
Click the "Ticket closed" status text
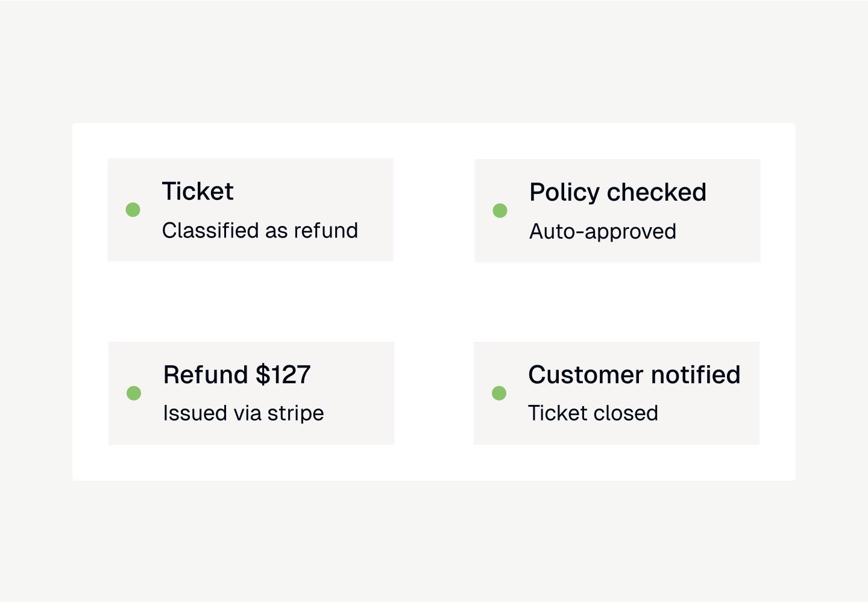tap(593, 413)
